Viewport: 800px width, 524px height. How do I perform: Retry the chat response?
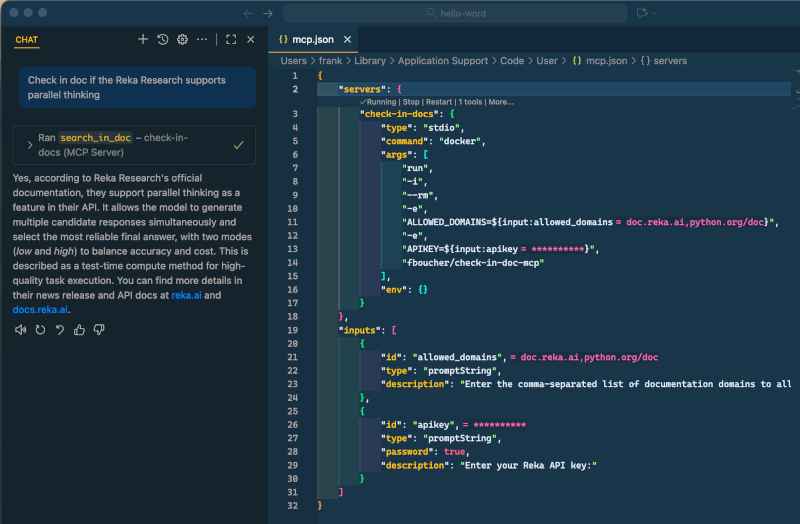[40, 330]
